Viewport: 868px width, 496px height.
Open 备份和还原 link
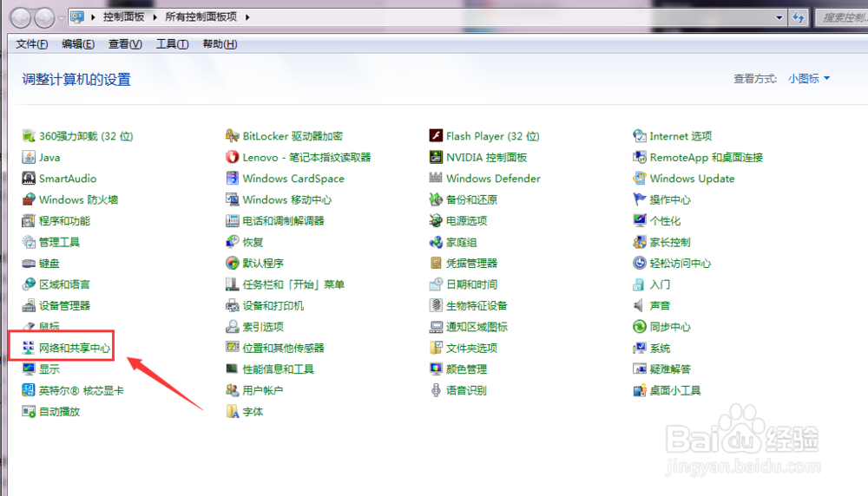471,199
